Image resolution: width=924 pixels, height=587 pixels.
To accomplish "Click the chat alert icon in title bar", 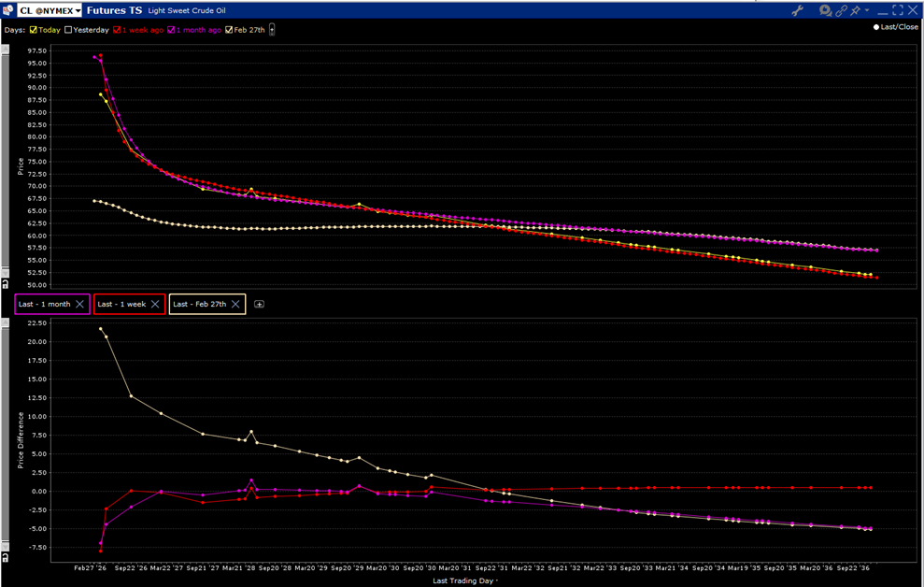I will [825, 10].
